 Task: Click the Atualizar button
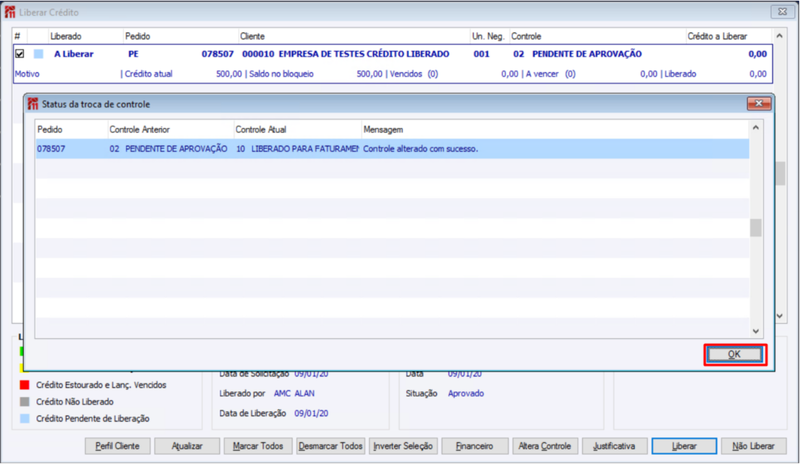click(187, 446)
